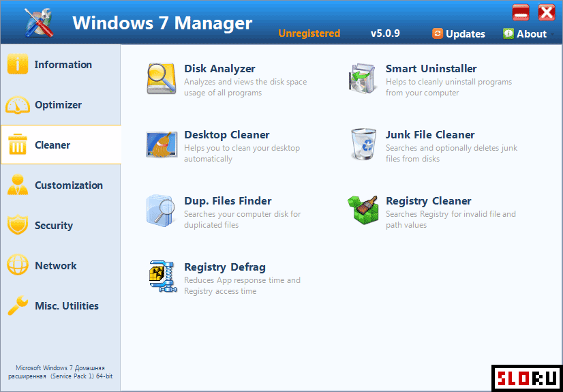Click the Unregistered status link

pos(309,33)
